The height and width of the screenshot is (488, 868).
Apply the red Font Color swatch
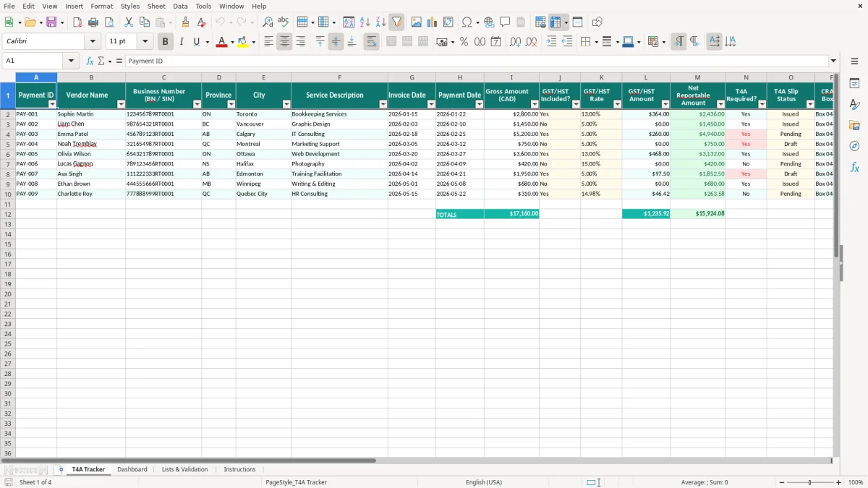[x=221, y=42]
